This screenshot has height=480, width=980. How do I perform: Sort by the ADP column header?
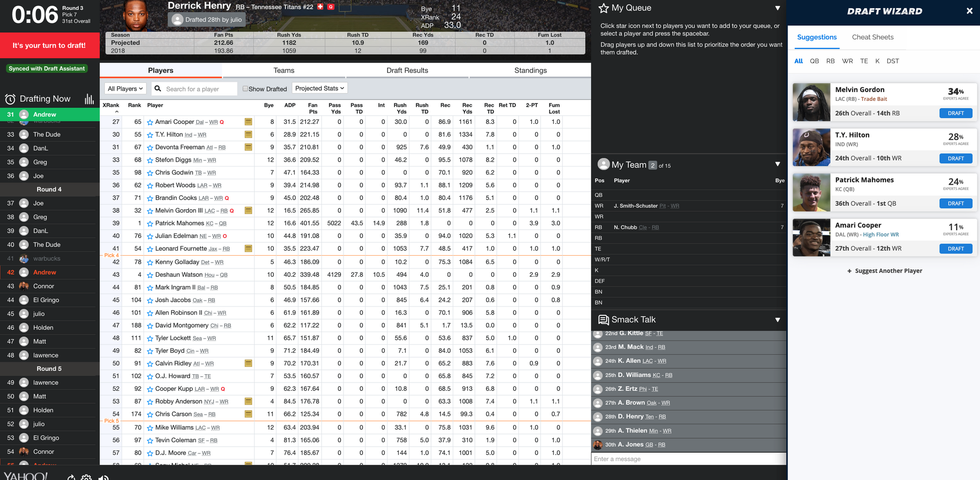pos(290,105)
